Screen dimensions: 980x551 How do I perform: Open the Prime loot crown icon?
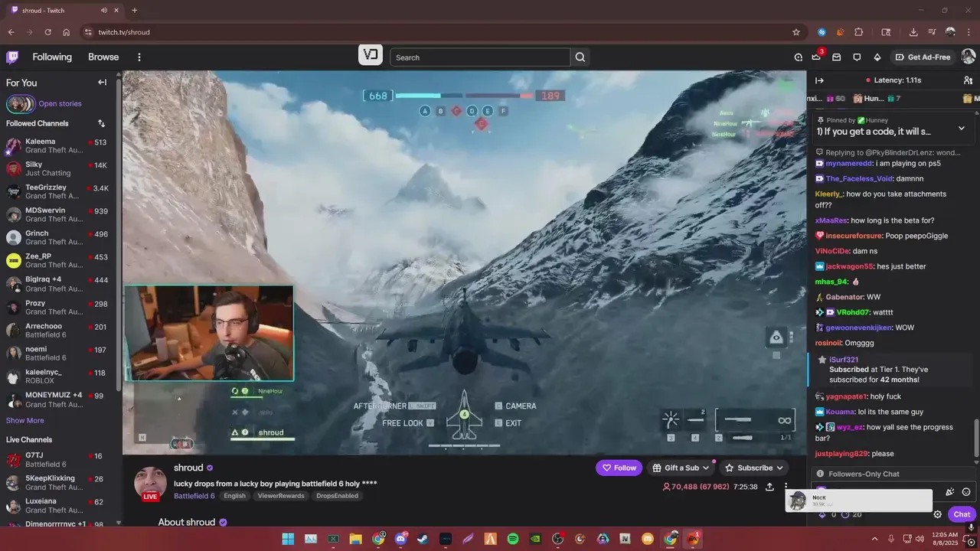click(x=816, y=57)
